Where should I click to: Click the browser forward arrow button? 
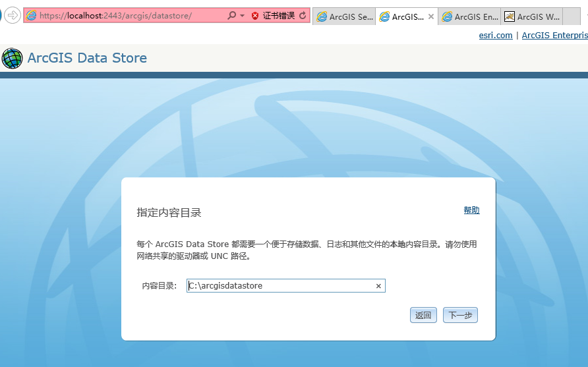coord(13,15)
